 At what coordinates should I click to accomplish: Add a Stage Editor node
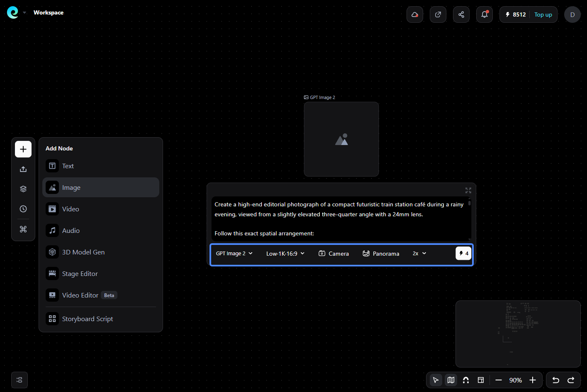point(101,273)
